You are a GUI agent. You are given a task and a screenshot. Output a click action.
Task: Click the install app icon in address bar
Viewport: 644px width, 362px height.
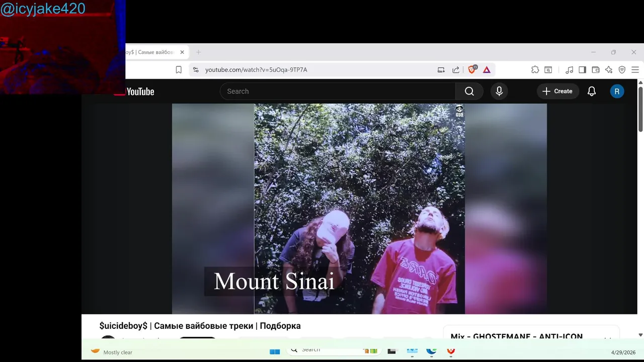[x=441, y=70]
